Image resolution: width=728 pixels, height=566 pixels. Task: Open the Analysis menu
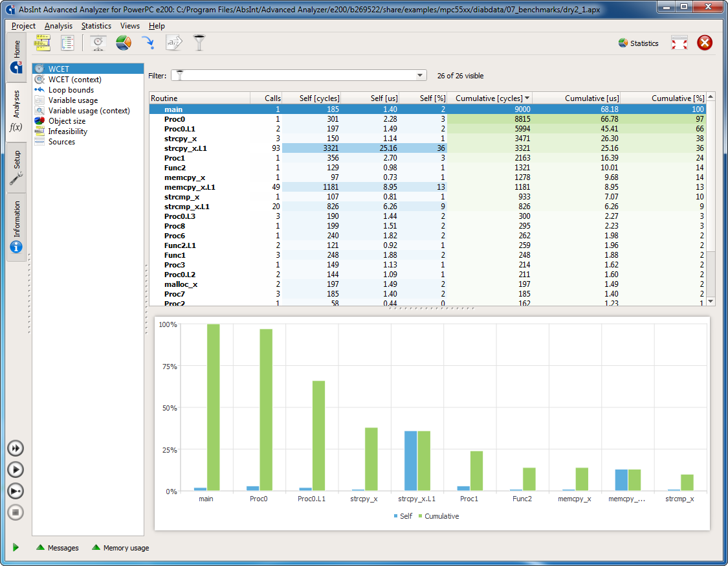point(58,26)
